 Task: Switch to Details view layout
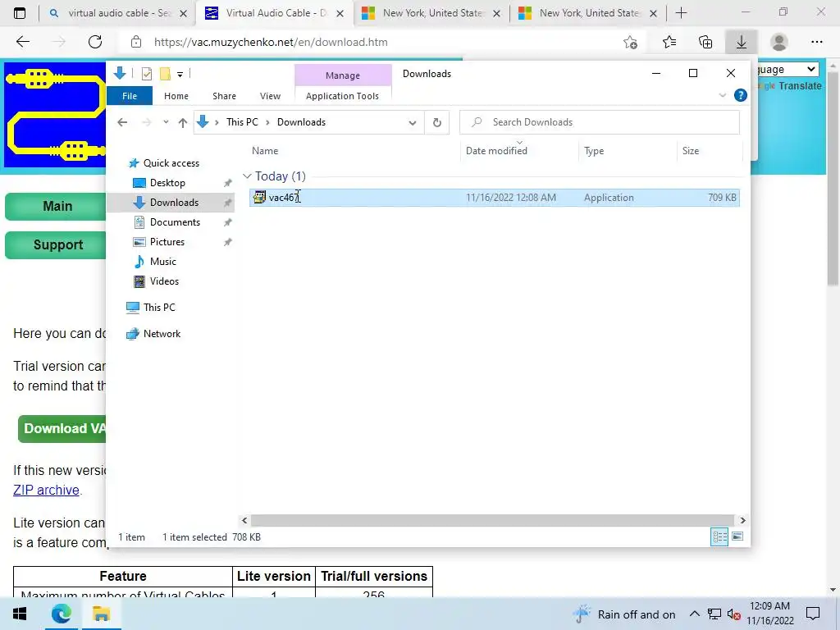719,536
